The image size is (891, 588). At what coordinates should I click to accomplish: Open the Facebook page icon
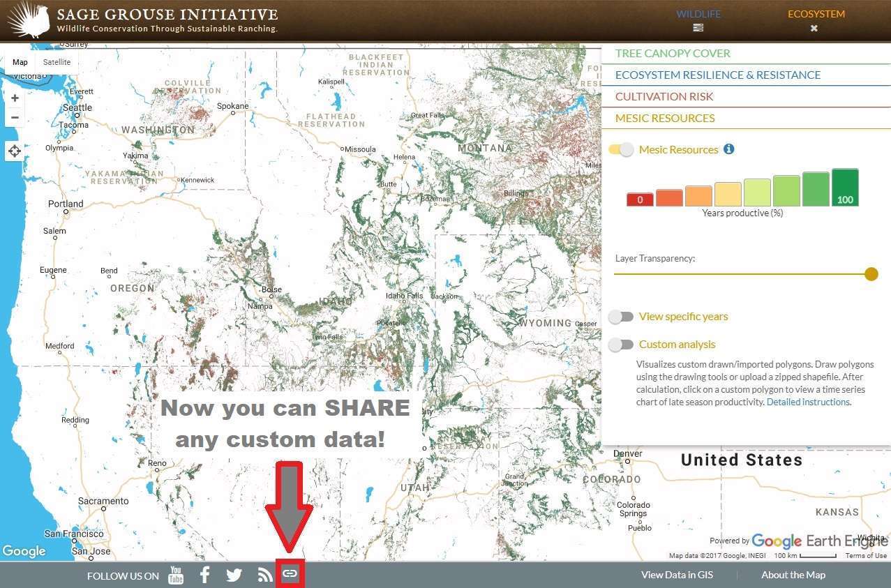click(x=205, y=575)
